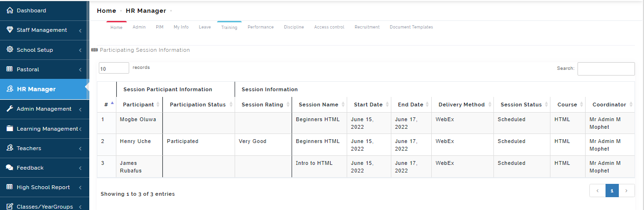Viewport: 644px width, 210px height.
Task: Expand the Pastoral sidebar menu
Action: 80,70
